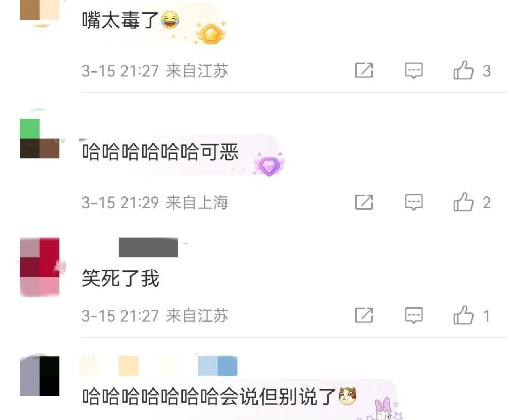Reply to the "嘴太毒了" comment
Image resolution: width=507 pixels, height=420 pixels.
414,71
